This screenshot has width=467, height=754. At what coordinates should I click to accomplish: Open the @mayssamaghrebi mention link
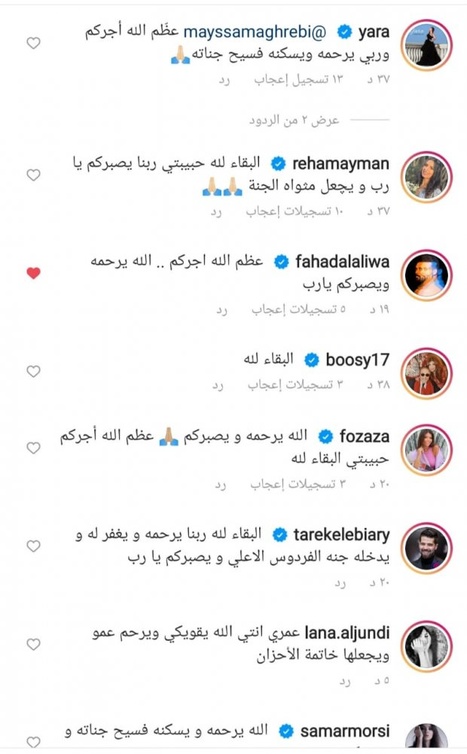tap(255, 32)
